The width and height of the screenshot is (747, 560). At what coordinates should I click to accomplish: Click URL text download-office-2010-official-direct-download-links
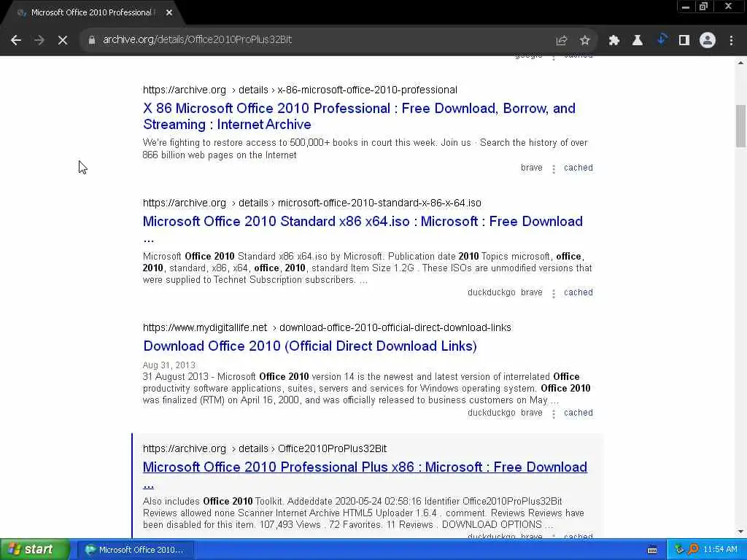click(x=395, y=327)
